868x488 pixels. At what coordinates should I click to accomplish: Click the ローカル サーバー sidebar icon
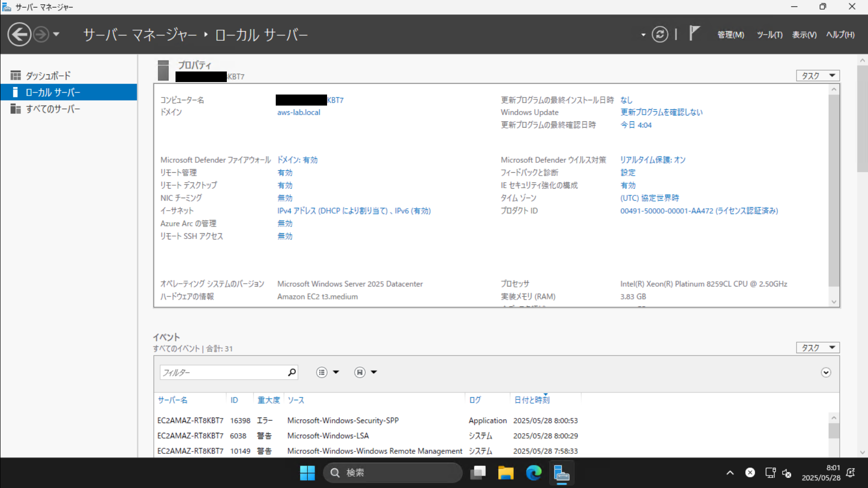(x=15, y=92)
